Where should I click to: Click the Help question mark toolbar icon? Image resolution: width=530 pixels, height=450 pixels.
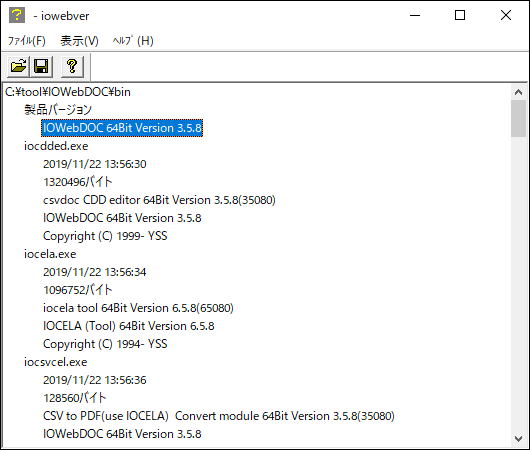[72, 66]
